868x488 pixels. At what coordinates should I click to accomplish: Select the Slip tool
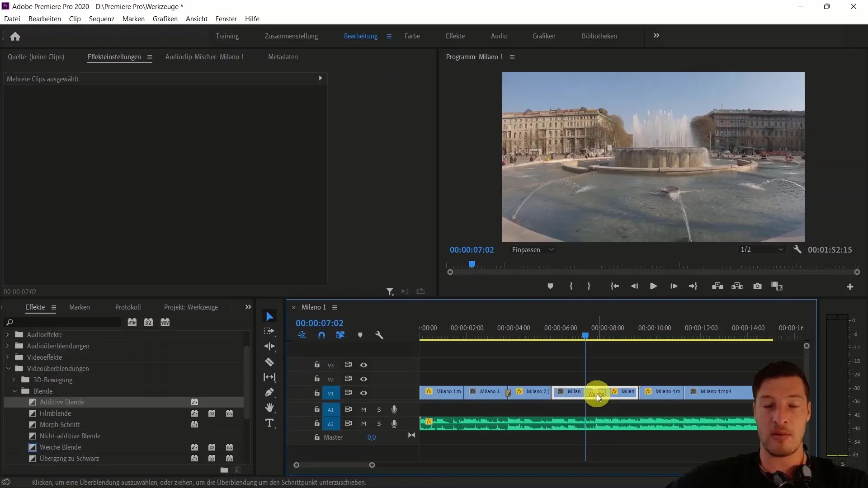coord(269,377)
